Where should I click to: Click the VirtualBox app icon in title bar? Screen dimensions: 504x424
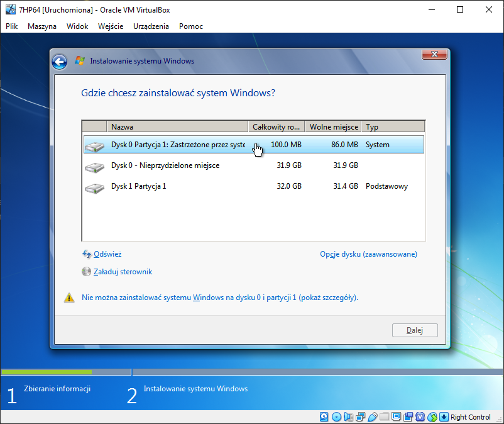click(11, 9)
